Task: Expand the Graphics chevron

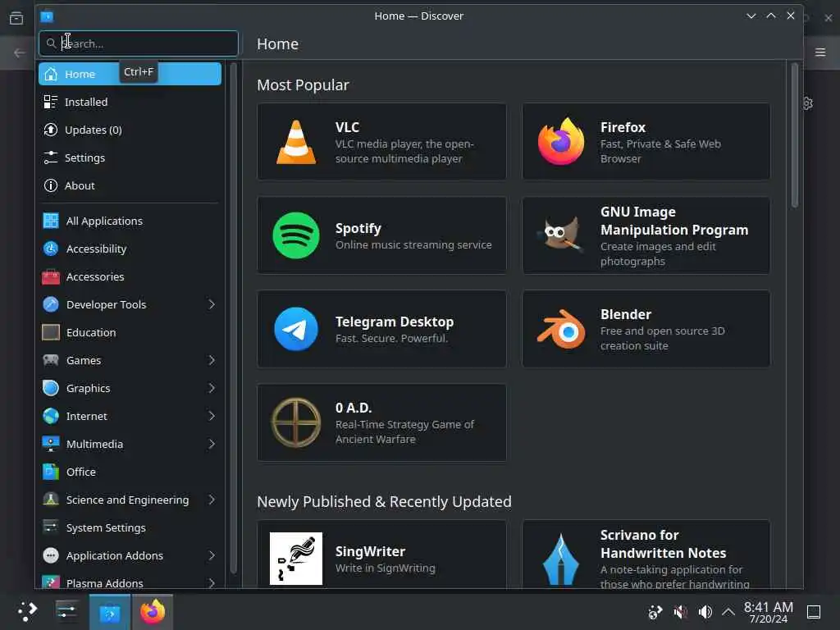Action: click(x=212, y=388)
